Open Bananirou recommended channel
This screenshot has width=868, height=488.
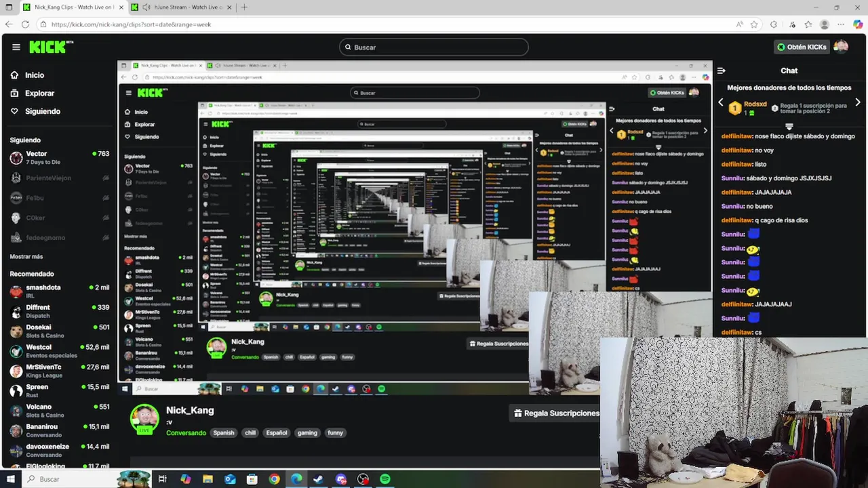tap(59, 430)
